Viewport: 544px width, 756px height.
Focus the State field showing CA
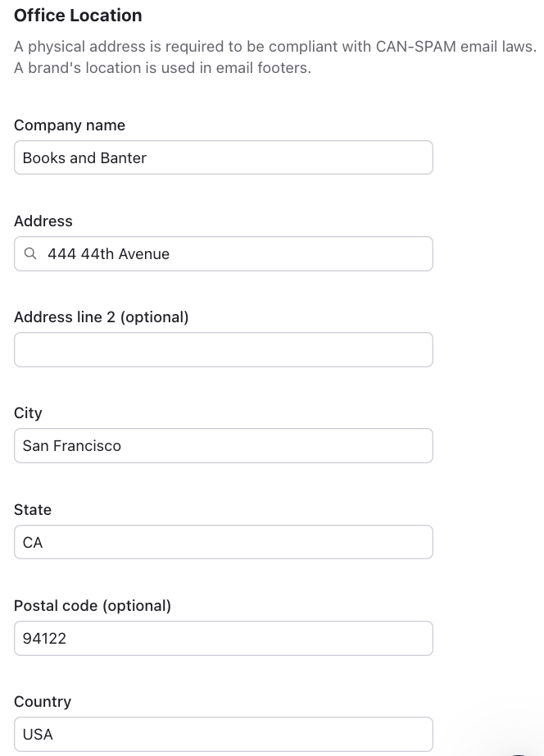pyautogui.click(x=223, y=542)
